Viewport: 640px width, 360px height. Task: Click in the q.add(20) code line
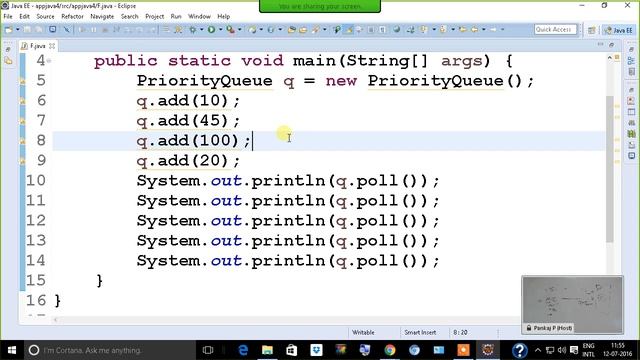188,161
